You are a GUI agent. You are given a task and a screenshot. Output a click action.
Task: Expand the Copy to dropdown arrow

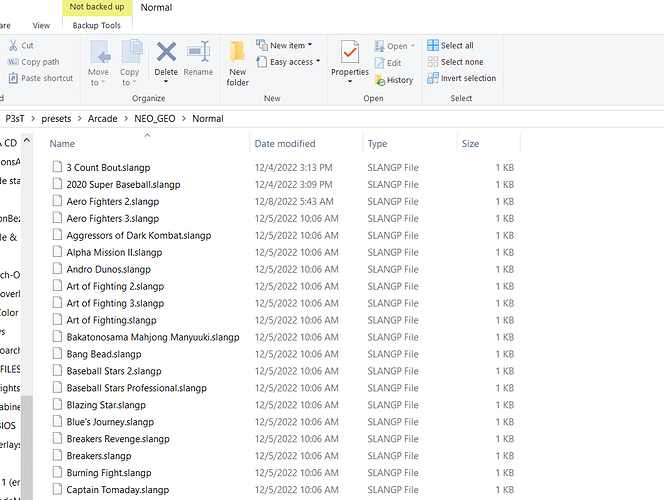(x=134, y=82)
